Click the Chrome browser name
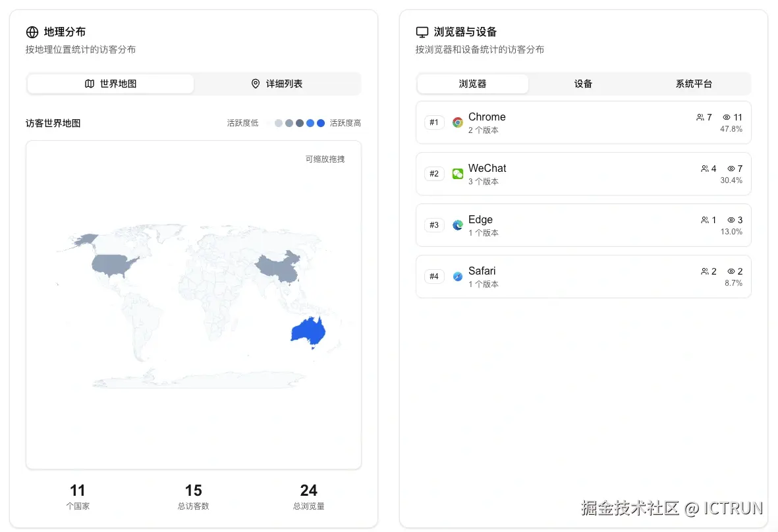The height and width of the screenshot is (532, 778). pyautogui.click(x=487, y=117)
